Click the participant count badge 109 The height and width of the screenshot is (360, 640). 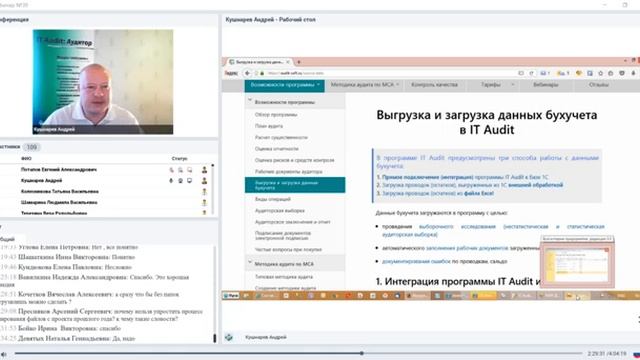[x=31, y=147]
